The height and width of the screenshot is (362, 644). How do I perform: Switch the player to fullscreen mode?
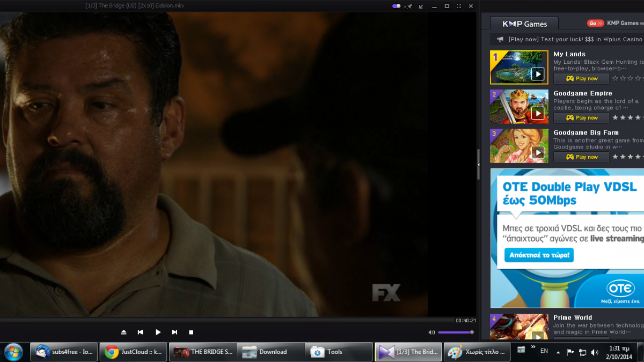459,6
